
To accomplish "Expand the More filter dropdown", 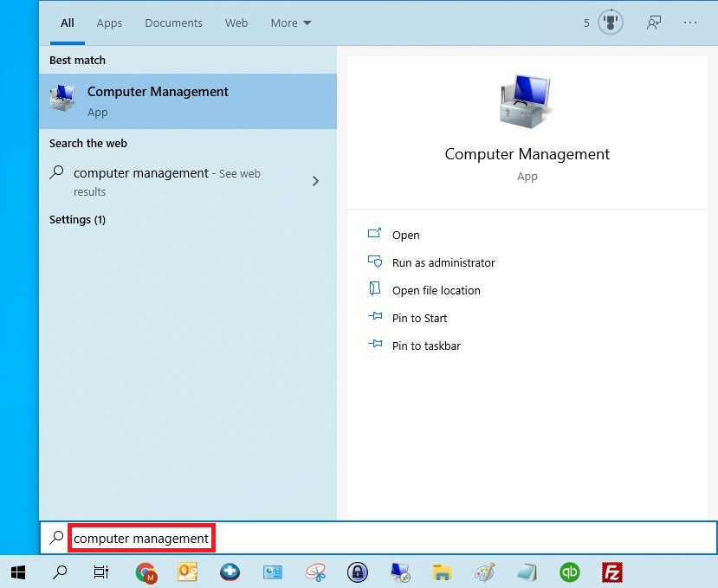I will click(291, 23).
